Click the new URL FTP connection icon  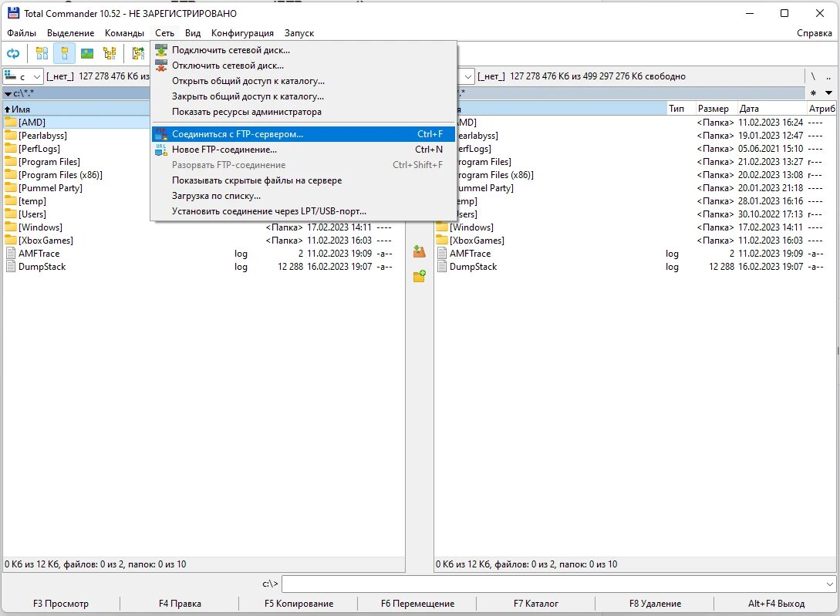point(160,150)
